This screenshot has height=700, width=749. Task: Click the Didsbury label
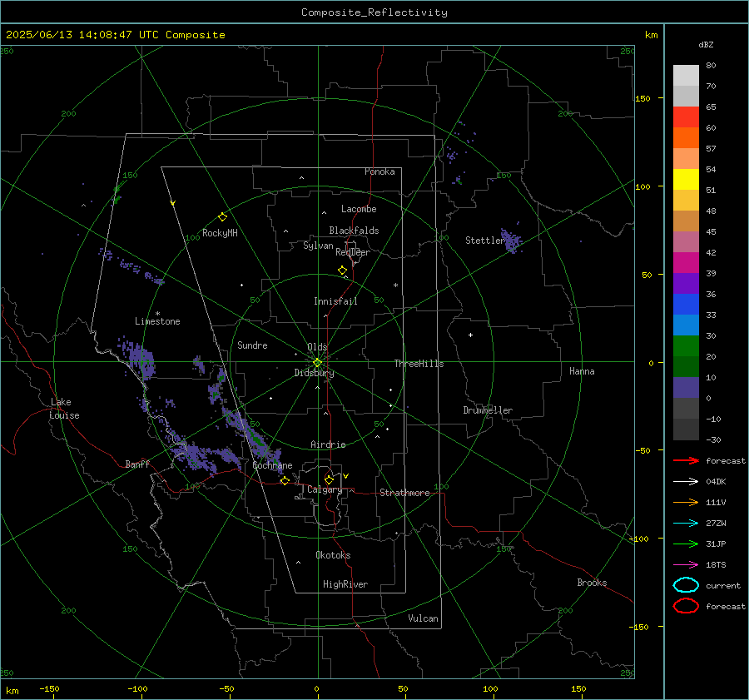point(314,373)
